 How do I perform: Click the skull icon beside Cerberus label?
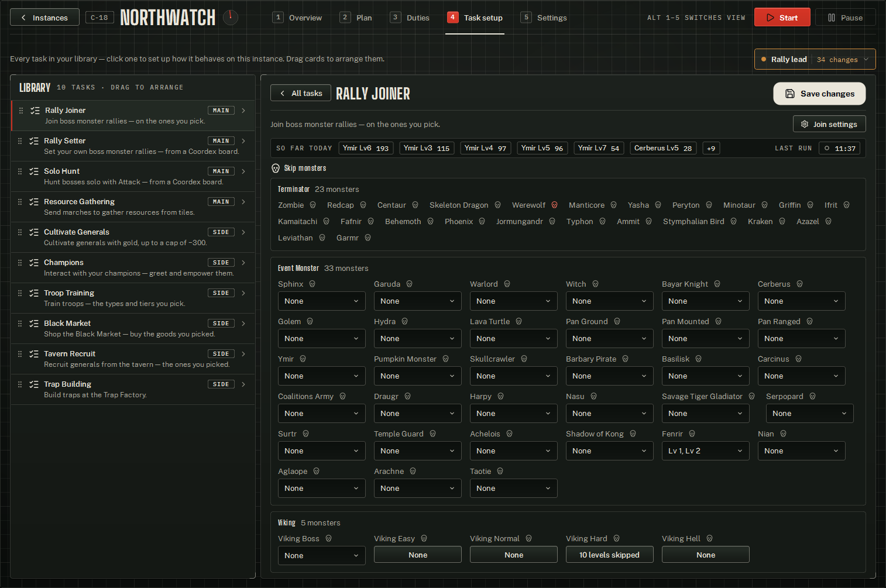pos(799,284)
